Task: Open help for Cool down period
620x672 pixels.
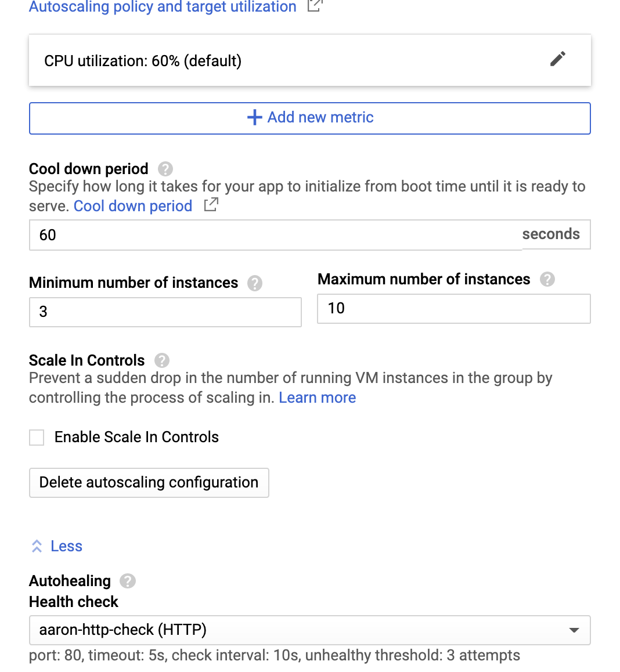Action: [x=165, y=169]
